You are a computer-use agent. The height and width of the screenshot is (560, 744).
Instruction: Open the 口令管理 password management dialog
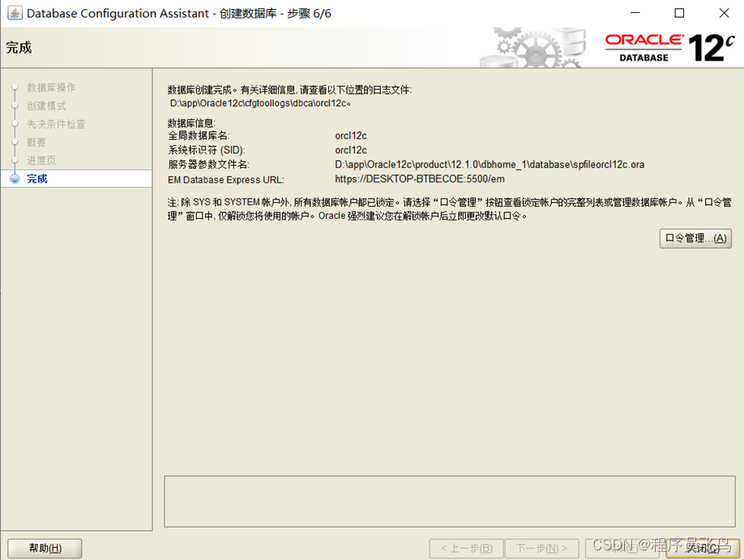695,238
